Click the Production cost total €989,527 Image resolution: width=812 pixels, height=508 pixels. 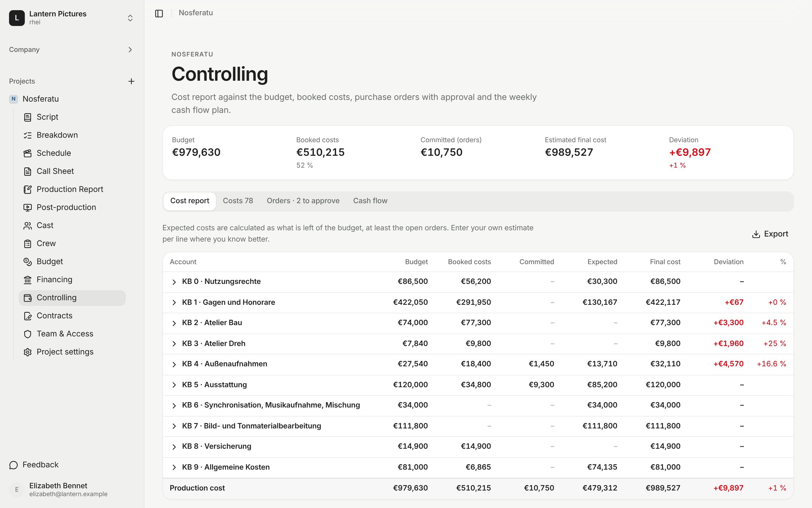pos(663,488)
